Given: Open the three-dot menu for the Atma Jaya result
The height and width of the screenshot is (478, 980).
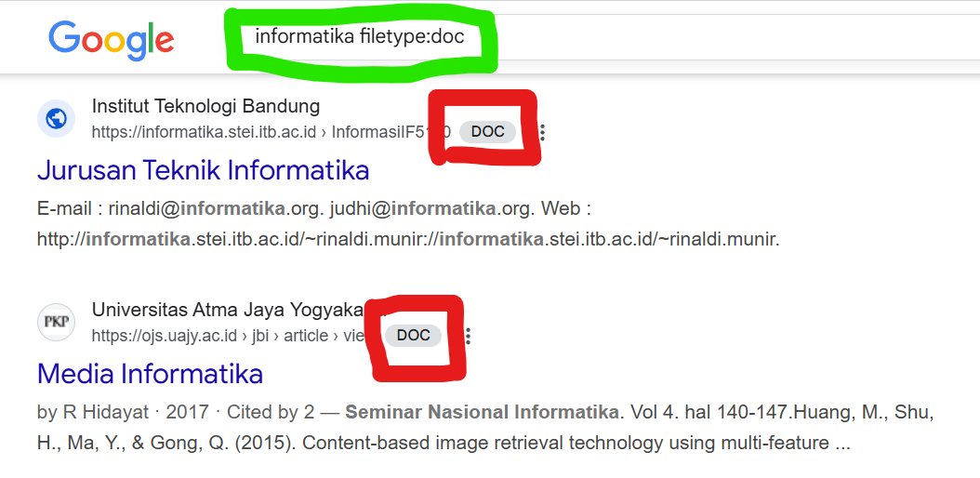Looking at the screenshot, I should pyautogui.click(x=468, y=336).
